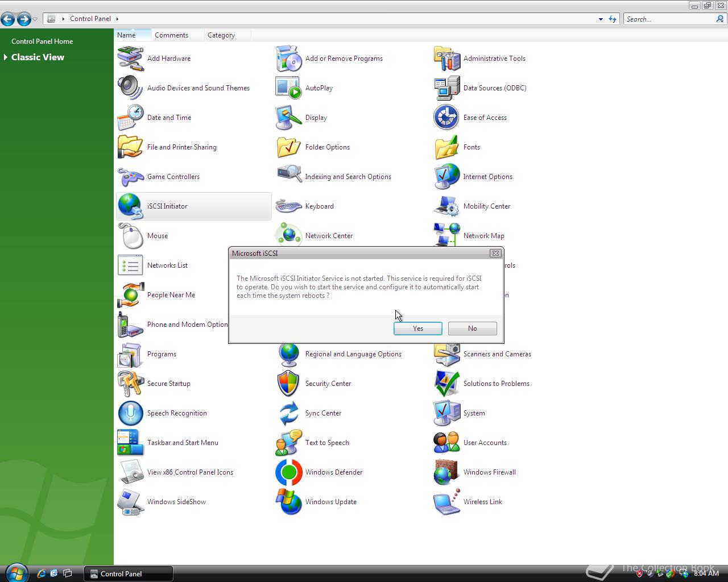728x582 pixels.
Task: Open the Windows Defender icon
Action: pos(289,472)
